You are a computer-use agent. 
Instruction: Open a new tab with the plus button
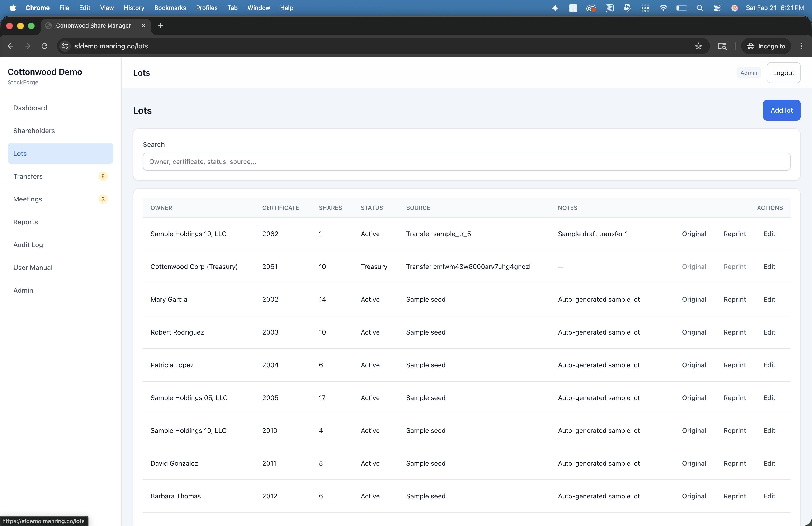(160, 26)
